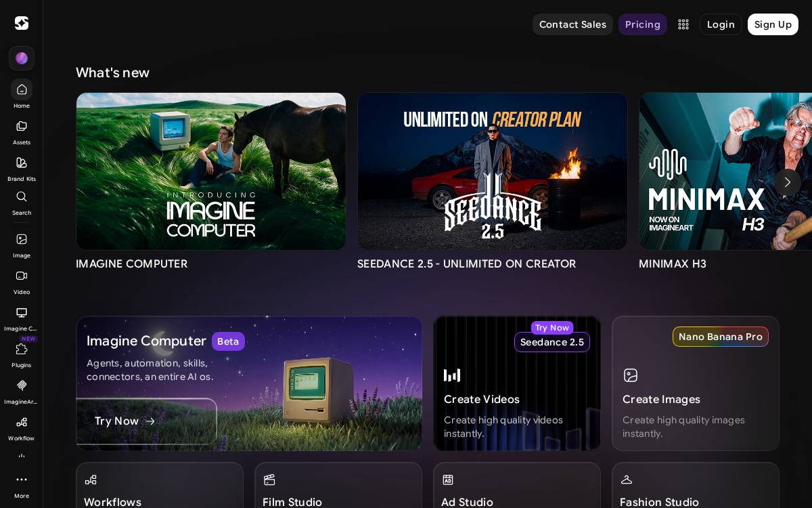This screenshot has height=508, width=812.
Task: Click the Try Now tag above Seedance 2.5
Action: coord(552,328)
